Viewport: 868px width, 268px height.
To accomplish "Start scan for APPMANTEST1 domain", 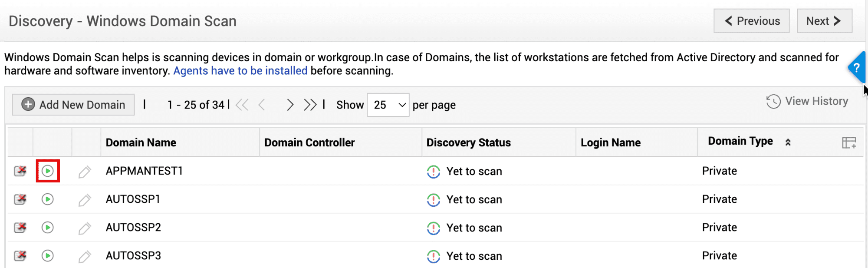I will pos(48,171).
